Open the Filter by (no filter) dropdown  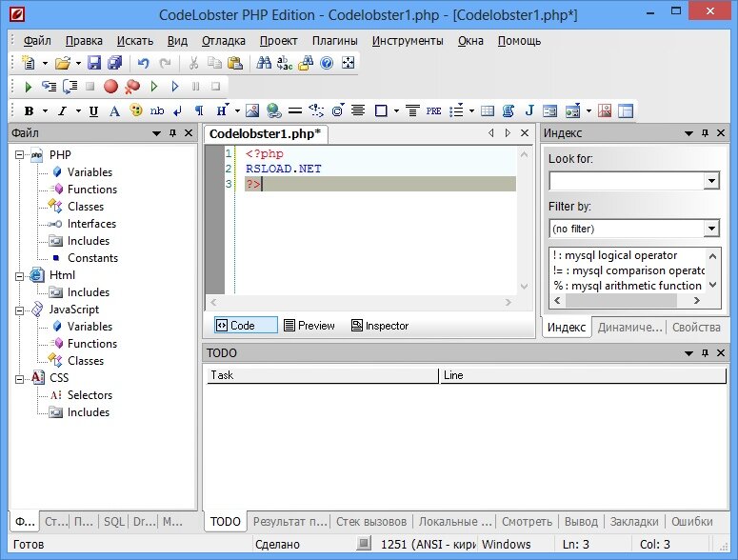tap(711, 229)
